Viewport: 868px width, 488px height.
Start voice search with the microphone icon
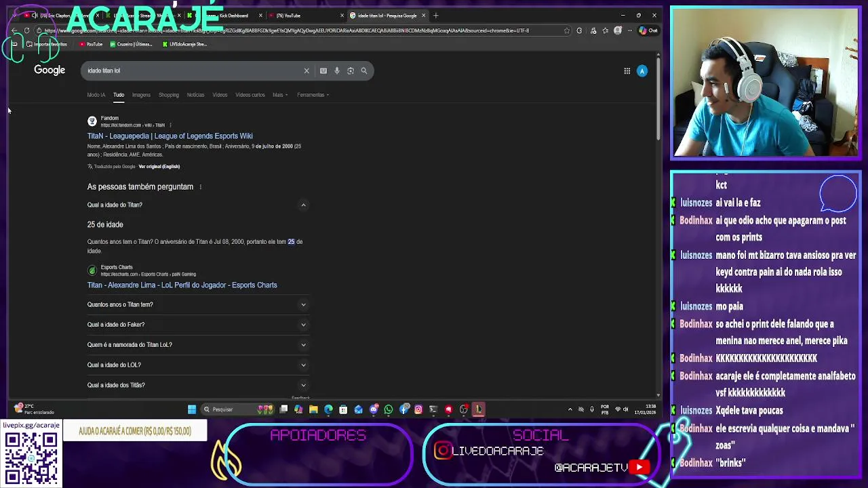337,70
